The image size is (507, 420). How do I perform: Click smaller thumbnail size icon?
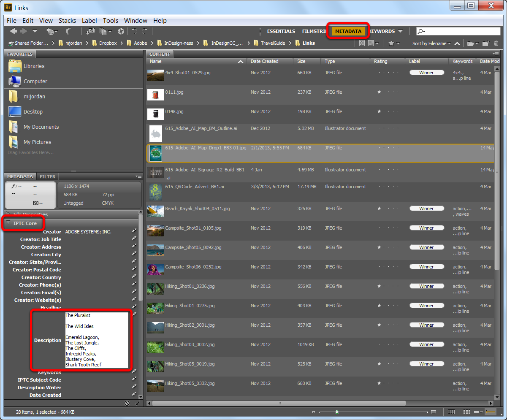click(313, 412)
